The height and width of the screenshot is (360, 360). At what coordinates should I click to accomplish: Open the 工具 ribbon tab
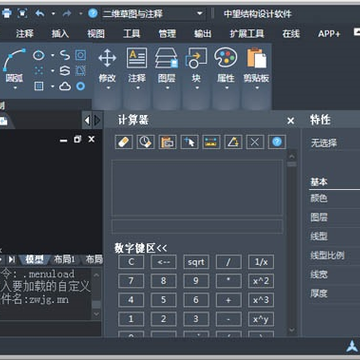tap(131, 34)
